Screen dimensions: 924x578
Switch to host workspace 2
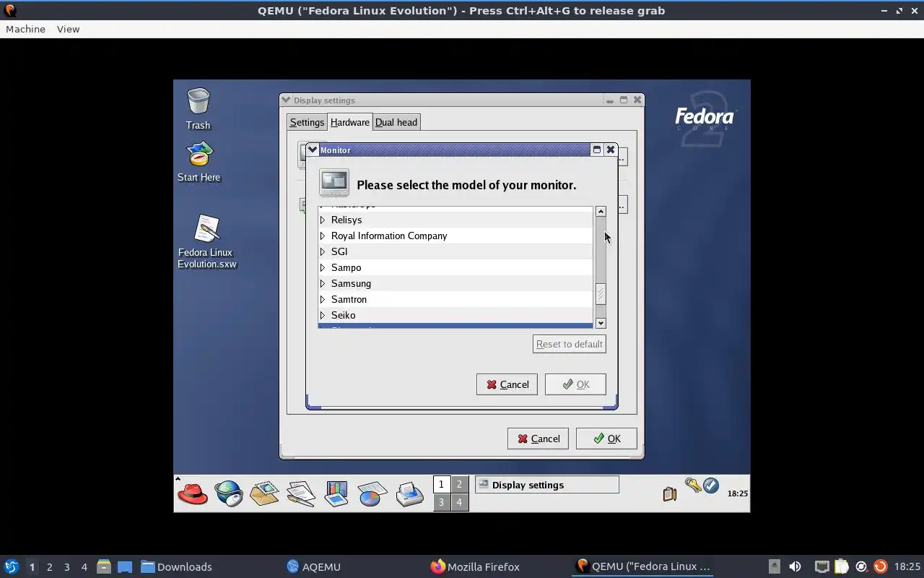(49, 566)
